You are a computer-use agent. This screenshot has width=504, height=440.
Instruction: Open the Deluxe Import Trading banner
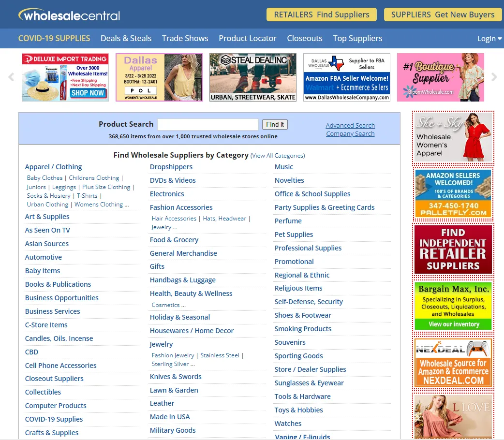(65, 77)
